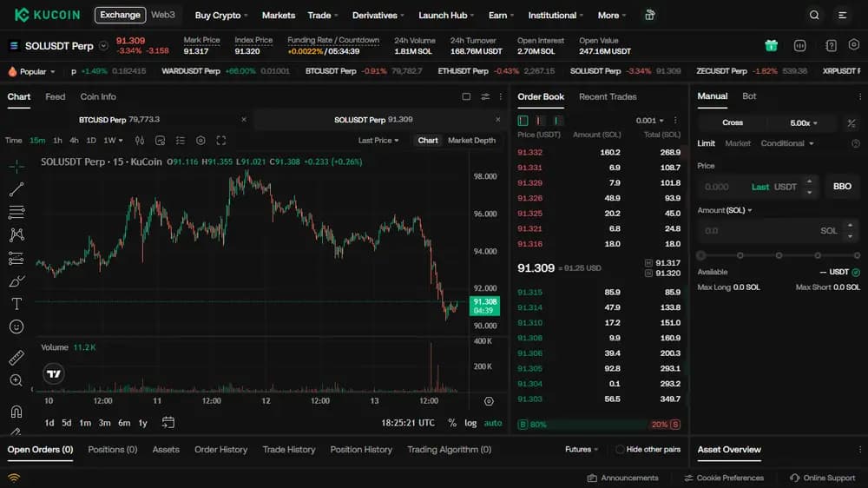The image size is (868, 488).
Task: Select the brush drawing tool
Action: click(x=16, y=281)
